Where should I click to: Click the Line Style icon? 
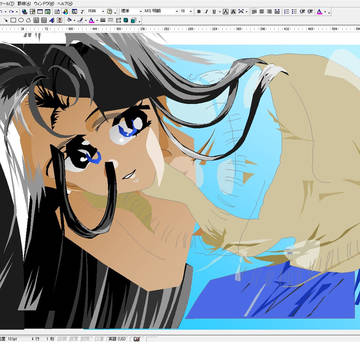[103, 20]
